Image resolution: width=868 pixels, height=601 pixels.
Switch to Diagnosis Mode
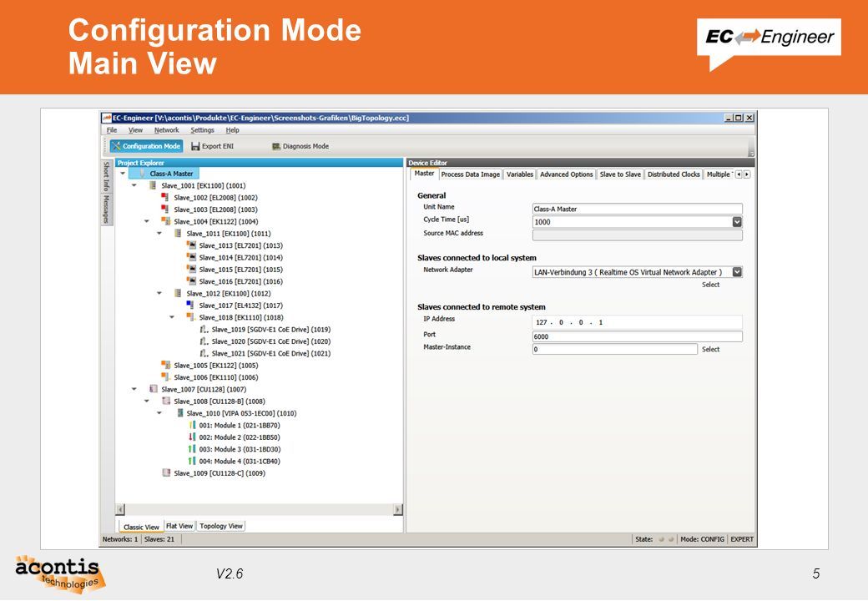[300, 146]
